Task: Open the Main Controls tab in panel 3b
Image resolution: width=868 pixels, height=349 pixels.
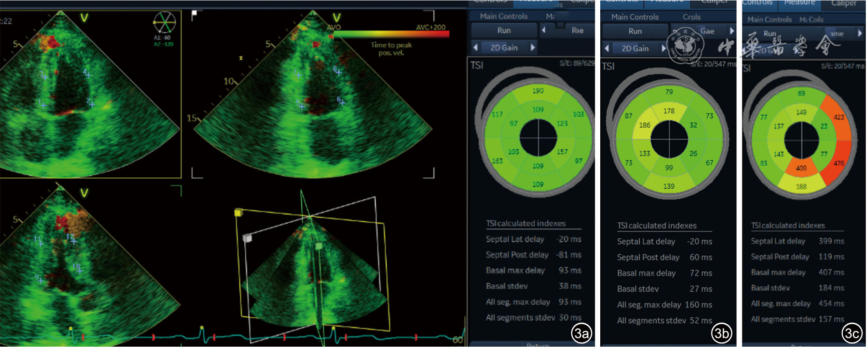Action: [x=635, y=17]
